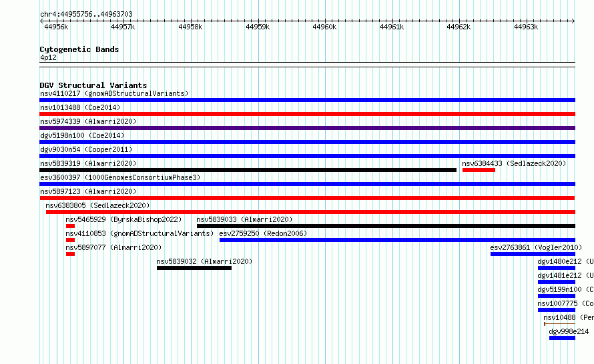Click the chr4:44955756..44963703 region label

[x=86, y=14]
